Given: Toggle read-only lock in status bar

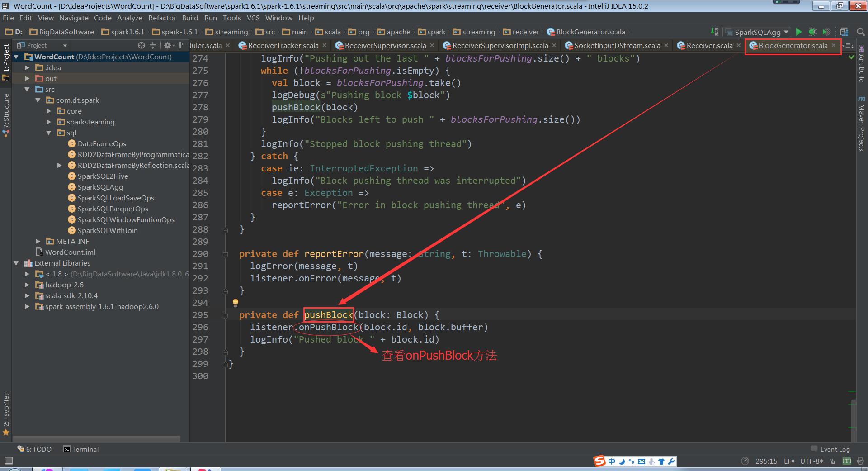Looking at the screenshot, I should click(x=833, y=461).
